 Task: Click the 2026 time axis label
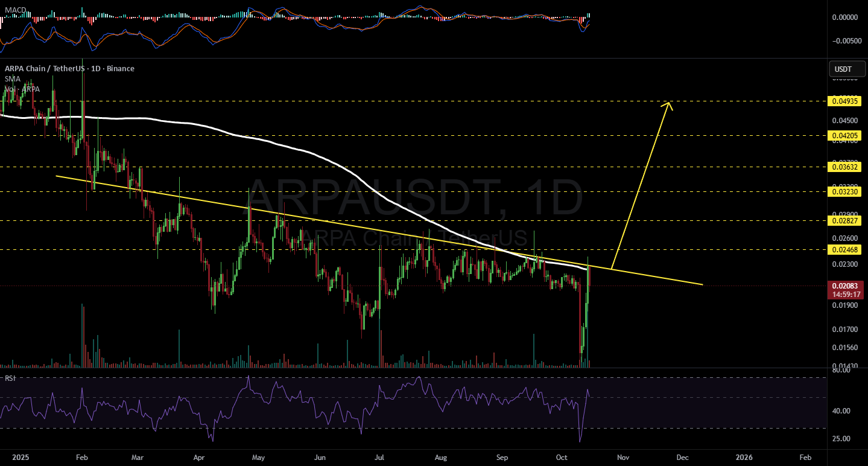744,458
